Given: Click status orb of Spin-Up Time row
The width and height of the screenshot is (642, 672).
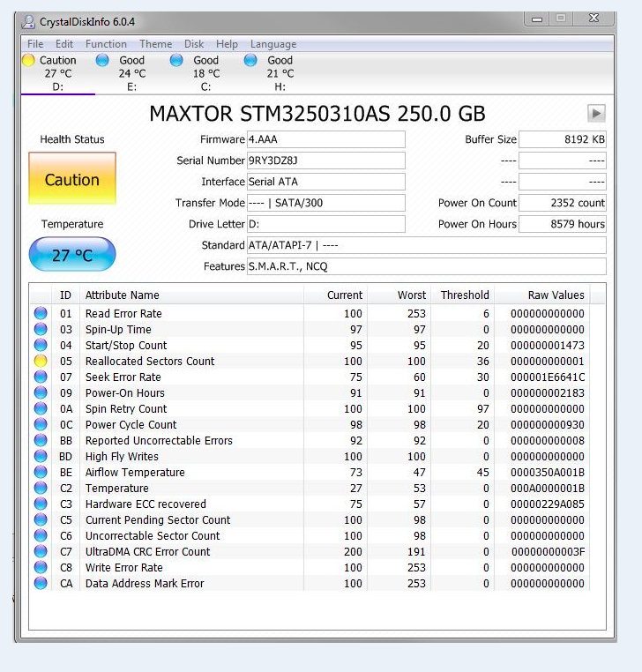Looking at the screenshot, I should tap(41, 329).
